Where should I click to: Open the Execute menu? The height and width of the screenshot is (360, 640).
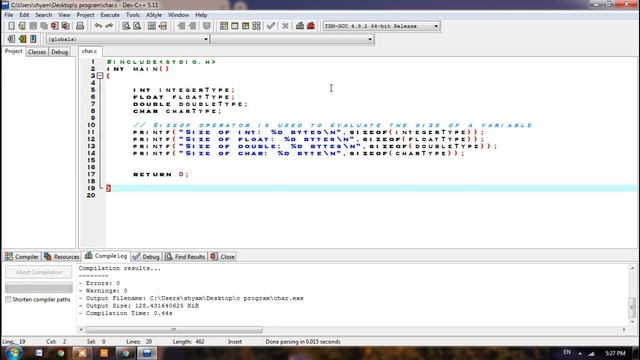pyautogui.click(x=110, y=15)
